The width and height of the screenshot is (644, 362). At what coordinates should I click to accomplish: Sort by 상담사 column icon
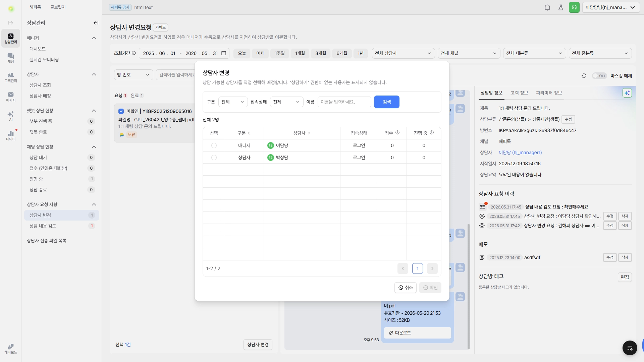[309, 133]
